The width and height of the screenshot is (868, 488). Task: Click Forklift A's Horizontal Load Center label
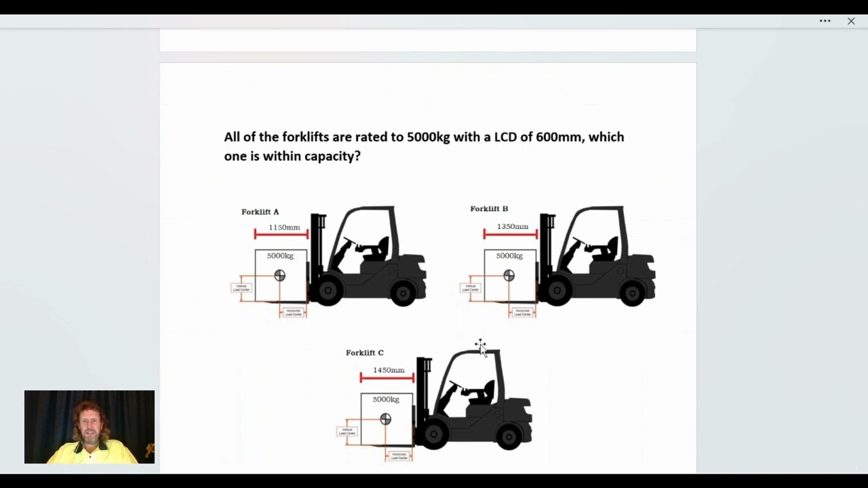(x=294, y=312)
